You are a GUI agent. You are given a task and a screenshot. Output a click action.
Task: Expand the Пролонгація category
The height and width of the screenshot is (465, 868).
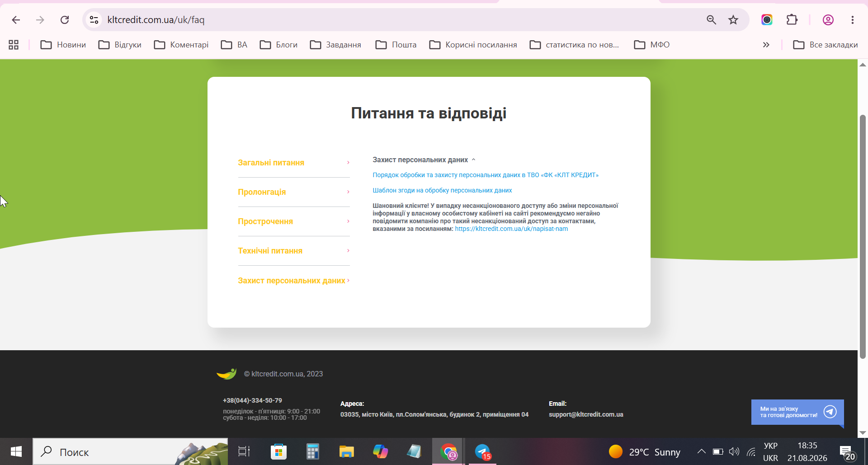(x=294, y=192)
